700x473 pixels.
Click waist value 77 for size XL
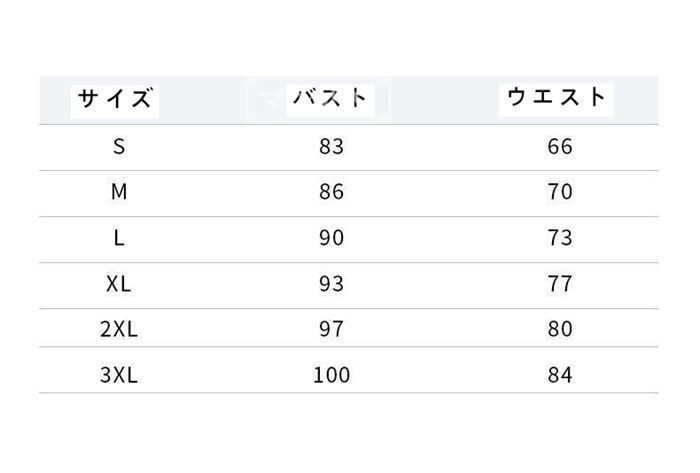point(560,284)
